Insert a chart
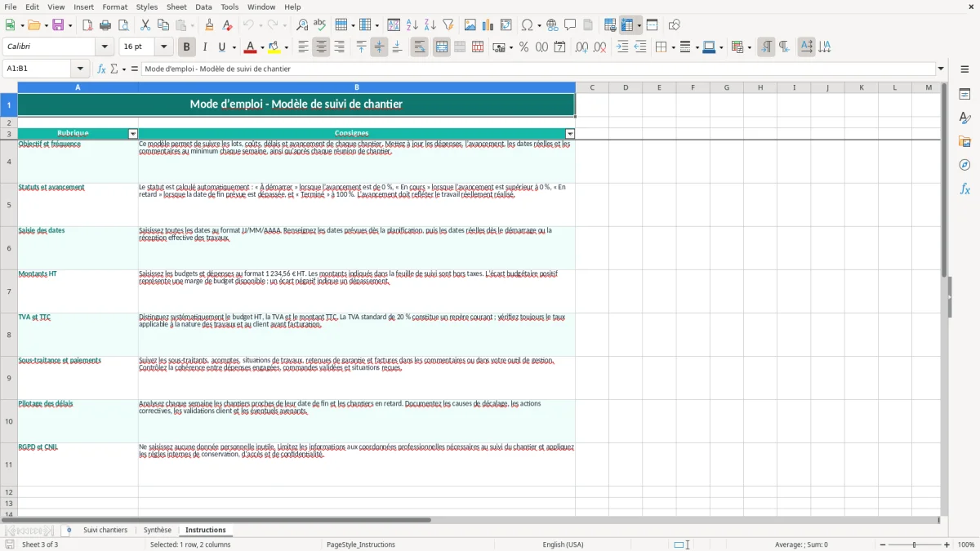Image resolution: width=980 pixels, height=551 pixels. tap(488, 25)
